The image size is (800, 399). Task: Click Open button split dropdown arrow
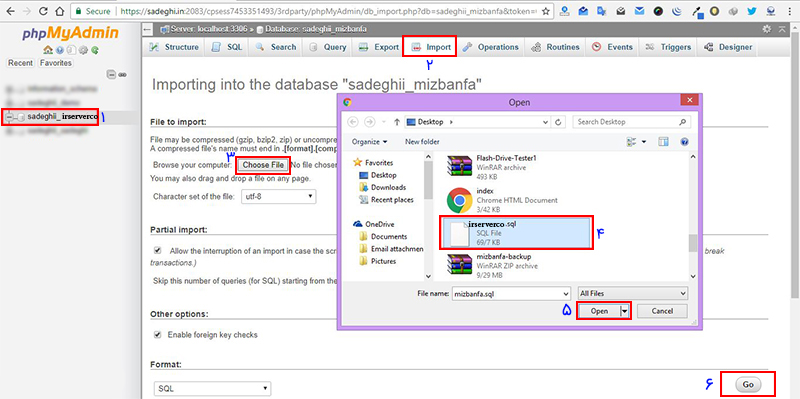(x=624, y=311)
